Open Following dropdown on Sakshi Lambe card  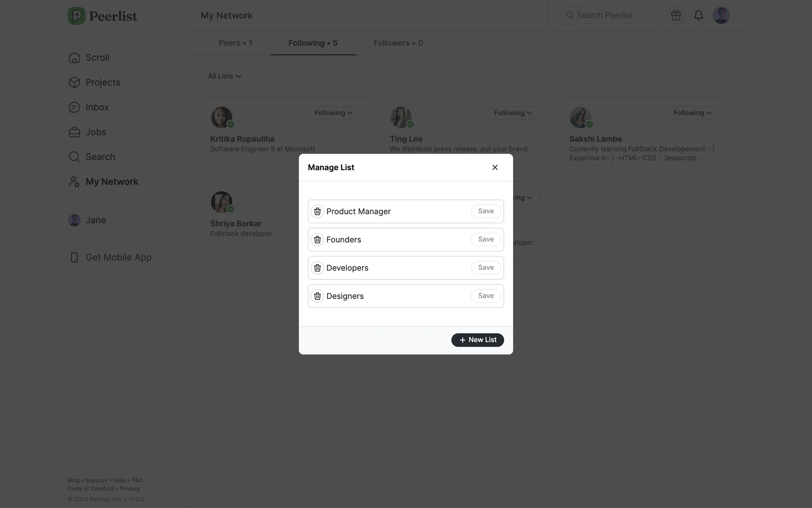click(x=693, y=113)
